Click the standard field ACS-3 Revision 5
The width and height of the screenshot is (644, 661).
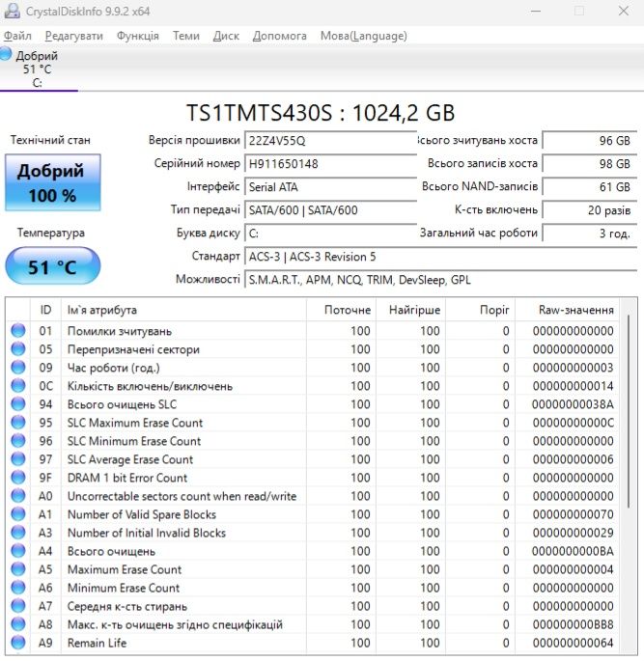pos(440,257)
